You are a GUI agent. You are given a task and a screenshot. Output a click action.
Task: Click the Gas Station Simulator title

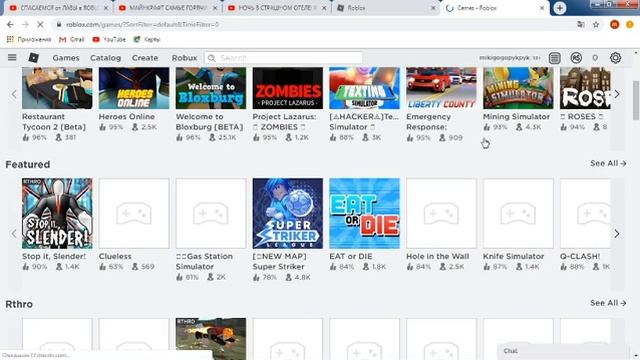point(204,261)
